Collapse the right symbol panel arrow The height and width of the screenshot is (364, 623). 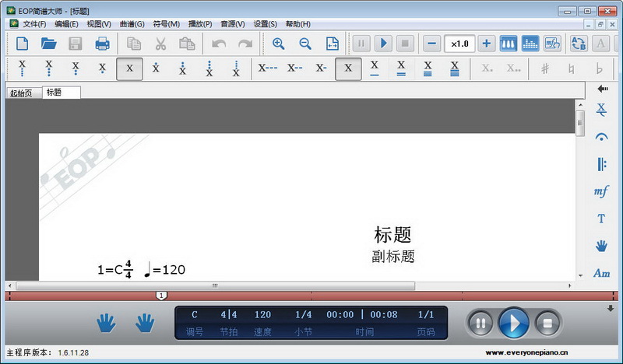(x=602, y=89)
